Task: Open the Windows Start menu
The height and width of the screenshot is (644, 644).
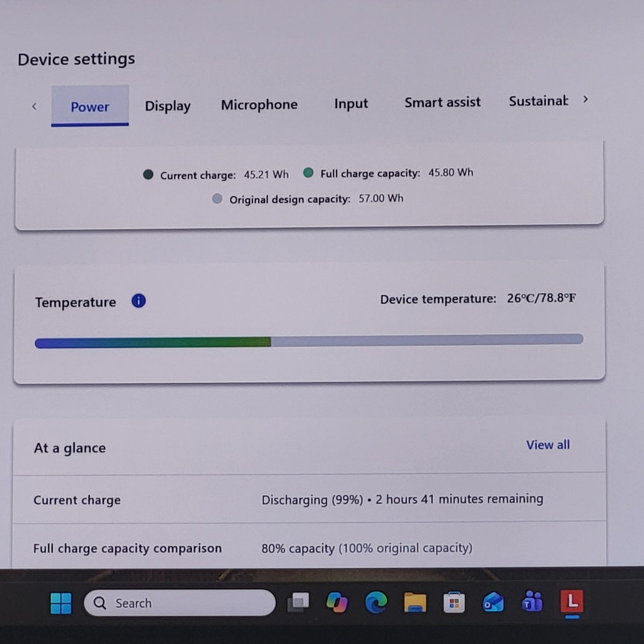Action: click(x=61, y=603)
